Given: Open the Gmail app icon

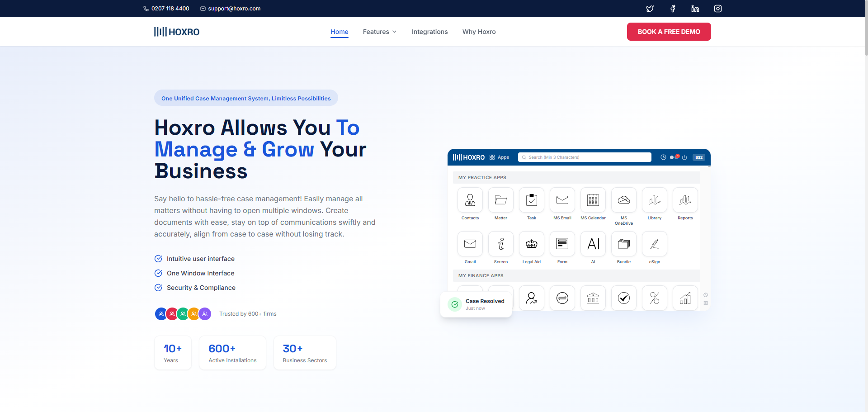Looking at the screenshot, I should pyautogui.click(x=470, y=244).
